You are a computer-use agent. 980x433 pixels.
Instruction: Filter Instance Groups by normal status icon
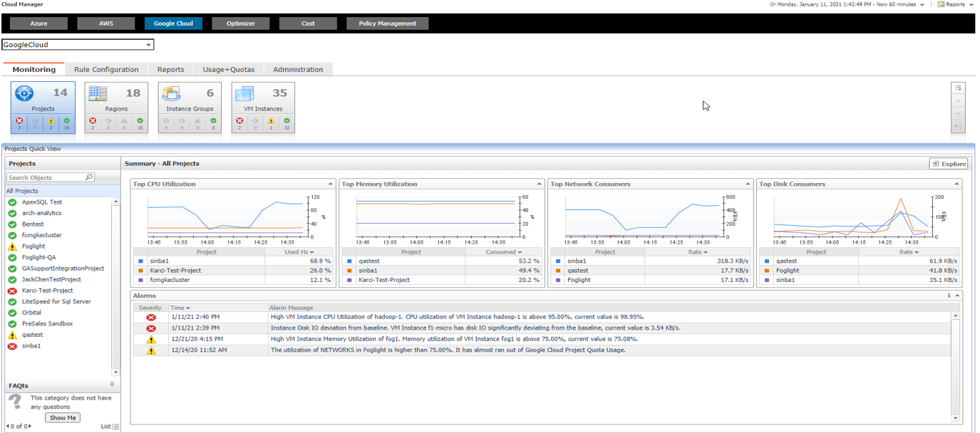213,121
